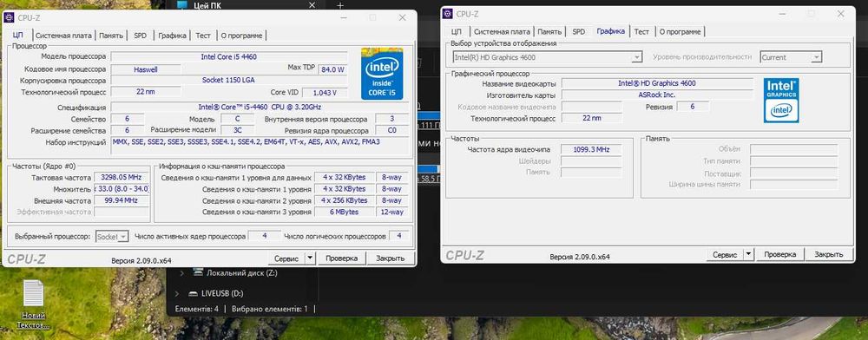Viewport: 868px width, 340px height.
Task: Click the Intel Core i5 inside logo
Action: [382, 74]
